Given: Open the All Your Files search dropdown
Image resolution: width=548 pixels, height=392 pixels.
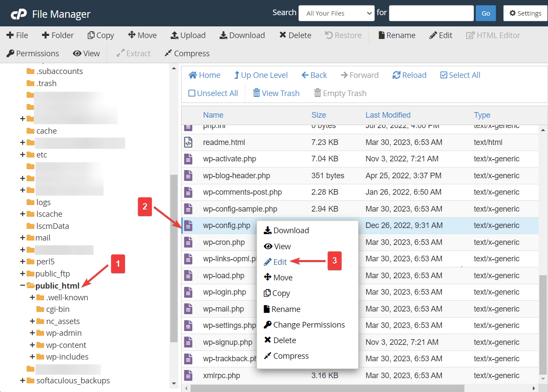Looking at the screenshot, I should 336,13.
